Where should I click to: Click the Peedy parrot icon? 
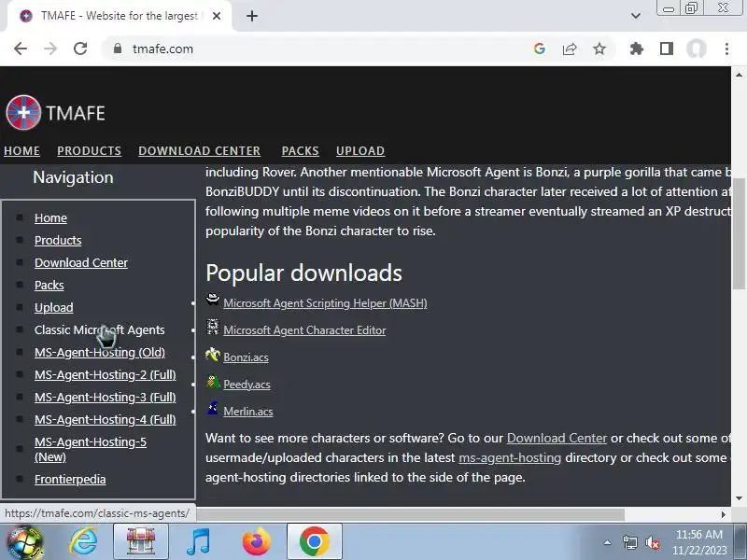pos(213,382)
